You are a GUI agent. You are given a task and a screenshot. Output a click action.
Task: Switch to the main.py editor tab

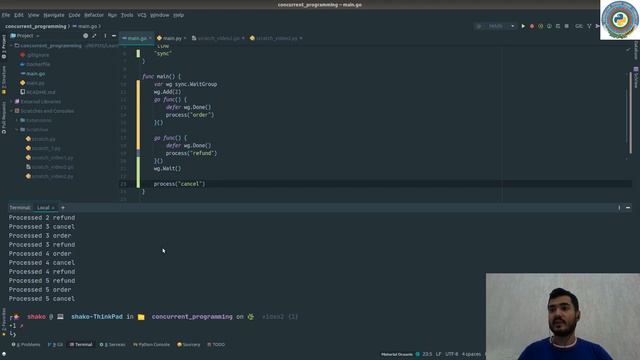[172, 38]
